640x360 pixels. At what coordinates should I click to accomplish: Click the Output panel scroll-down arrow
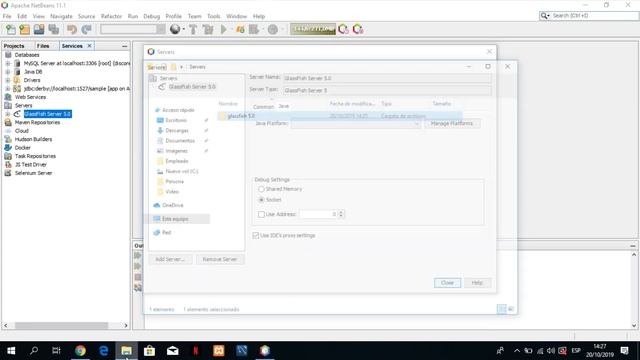point(633,325)
